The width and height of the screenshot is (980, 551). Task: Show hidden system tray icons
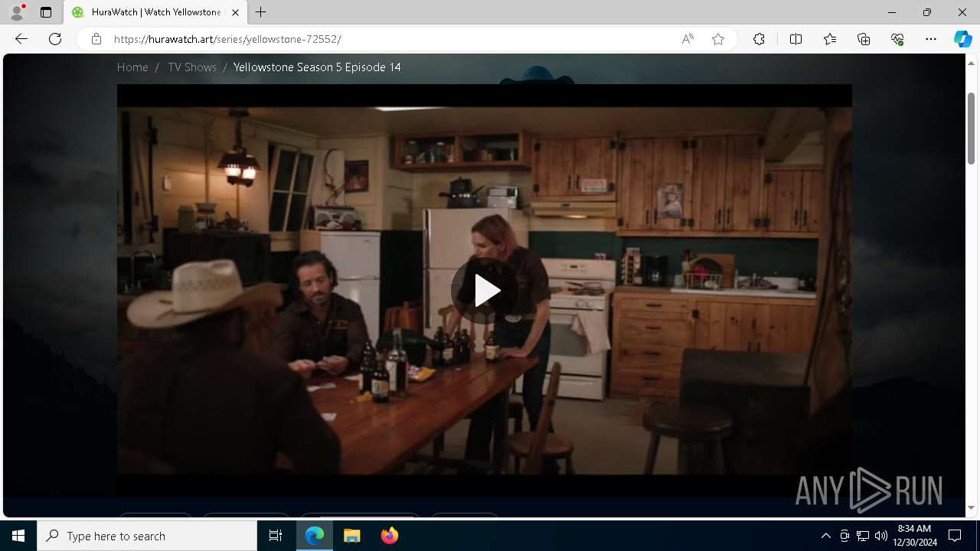[825, 536]
